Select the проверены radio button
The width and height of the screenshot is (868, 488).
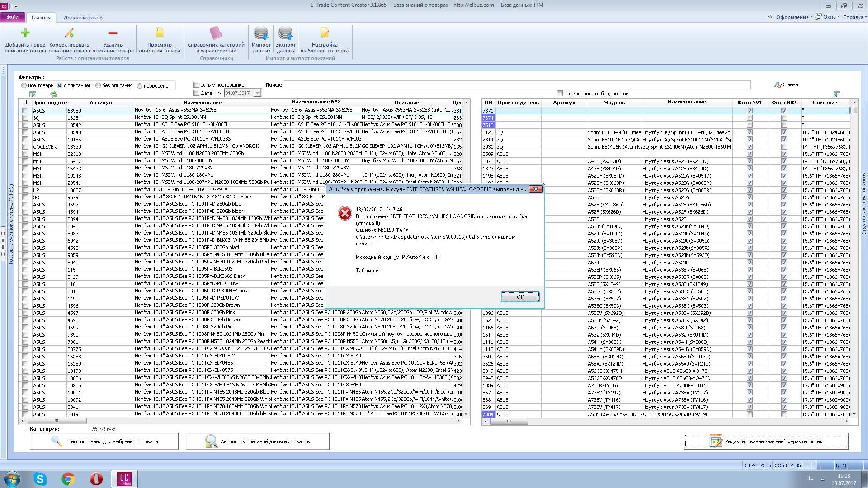coord(140,86)
